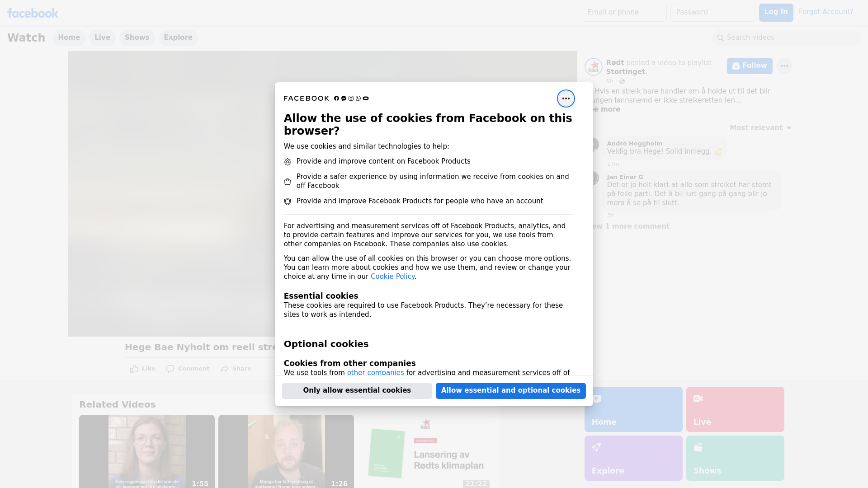Click Allow essential and optional cookies button
This screenshot has height=488, width=868.
pos(511,391)
